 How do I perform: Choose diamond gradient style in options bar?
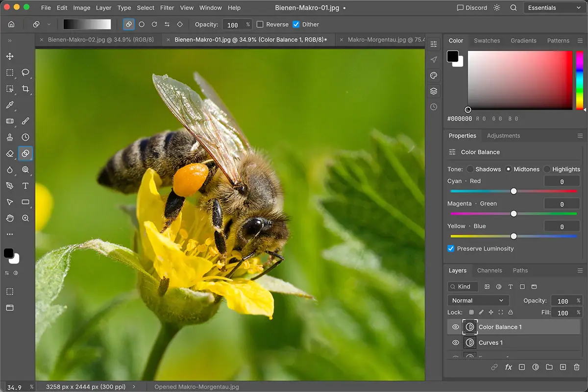pyautogui.click(x=180, y=24)
